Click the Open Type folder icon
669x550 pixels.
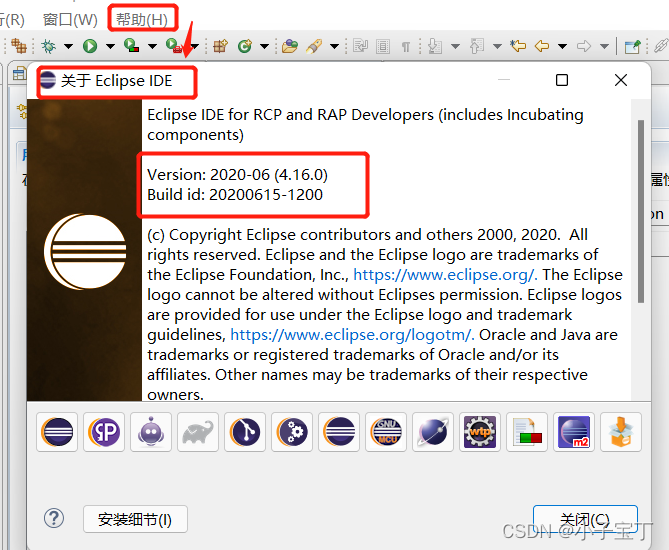tap(290, 46)
